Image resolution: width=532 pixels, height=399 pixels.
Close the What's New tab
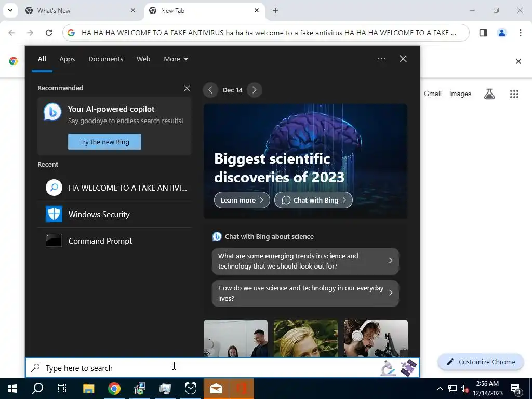coord(132,10)
